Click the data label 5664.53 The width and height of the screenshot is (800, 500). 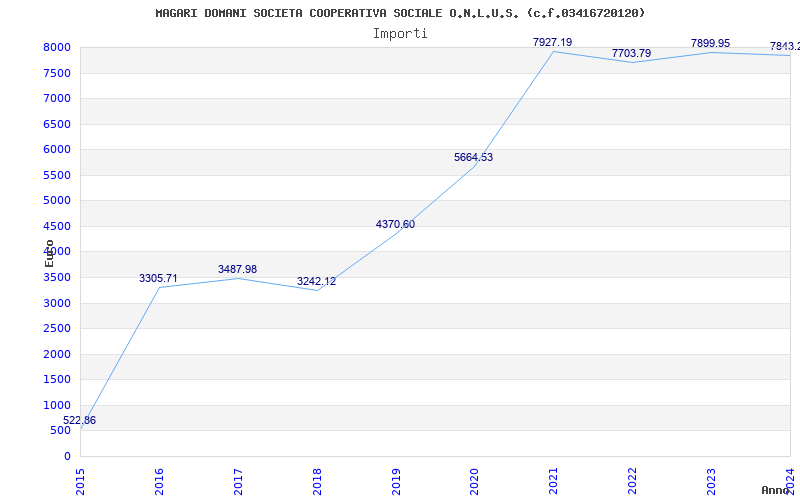[x=473, y=157]
